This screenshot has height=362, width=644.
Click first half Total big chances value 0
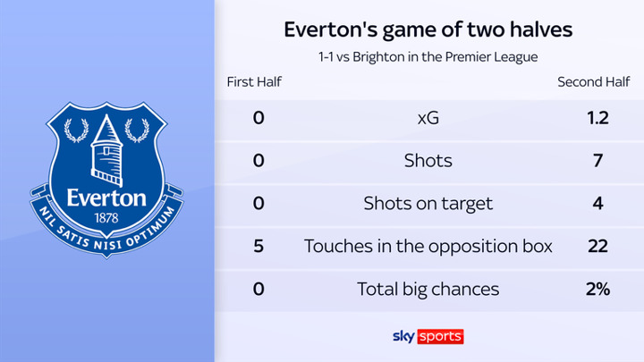click(258, 289)
